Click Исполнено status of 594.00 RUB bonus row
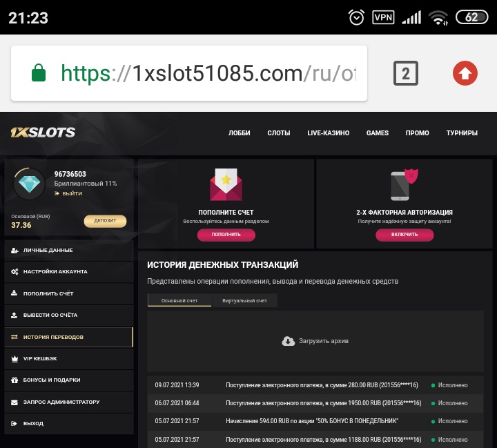The height and width of the screenshot is (448, 497). tap(449, 421)
